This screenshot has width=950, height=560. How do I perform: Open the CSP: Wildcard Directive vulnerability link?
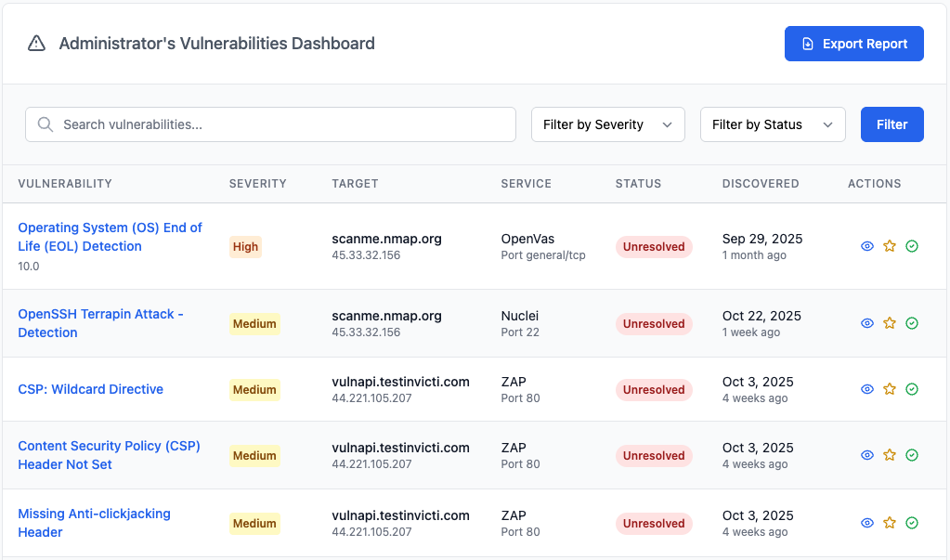90,389
